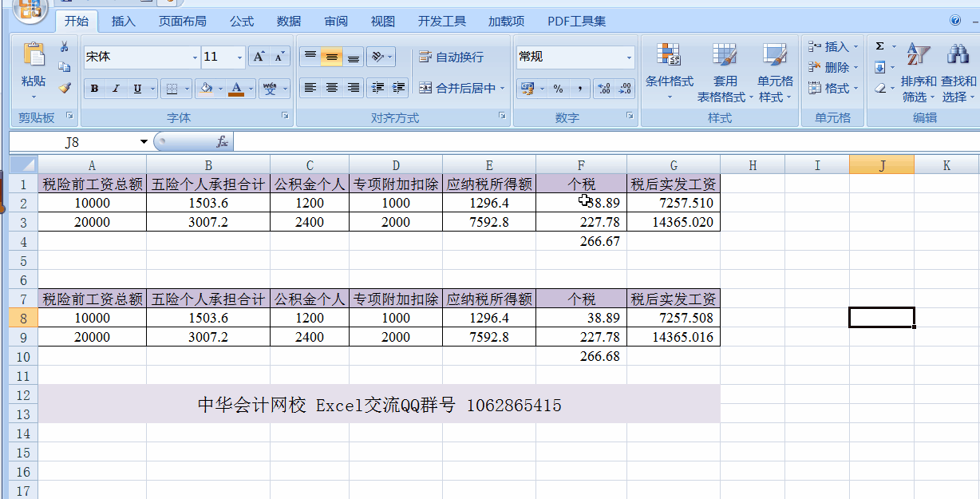
Task: Switch to the 公式 ribbon tab
Action: pyautogui.click(x=242, y=22)
